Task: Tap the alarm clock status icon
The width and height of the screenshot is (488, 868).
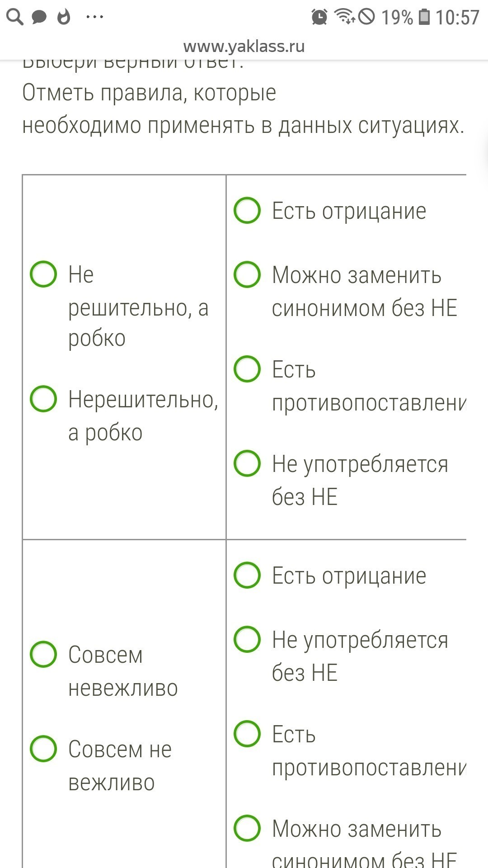Action: pos(319,17)
